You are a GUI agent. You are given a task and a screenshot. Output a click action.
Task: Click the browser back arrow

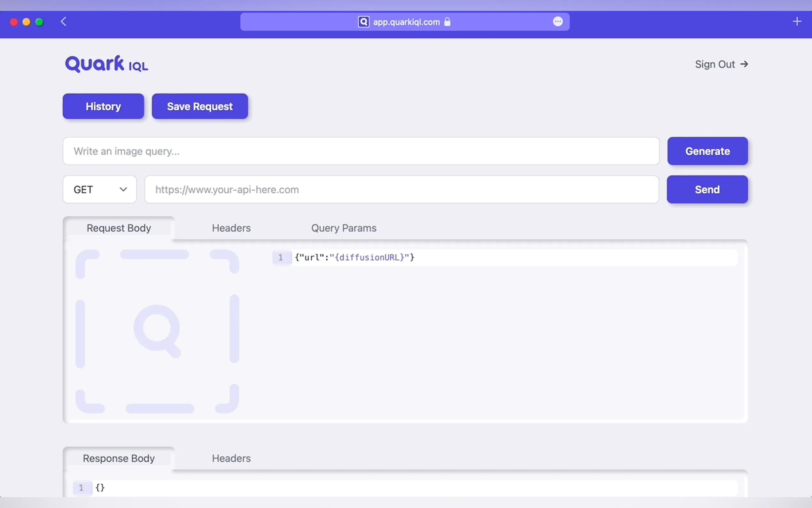pos(63,22)
